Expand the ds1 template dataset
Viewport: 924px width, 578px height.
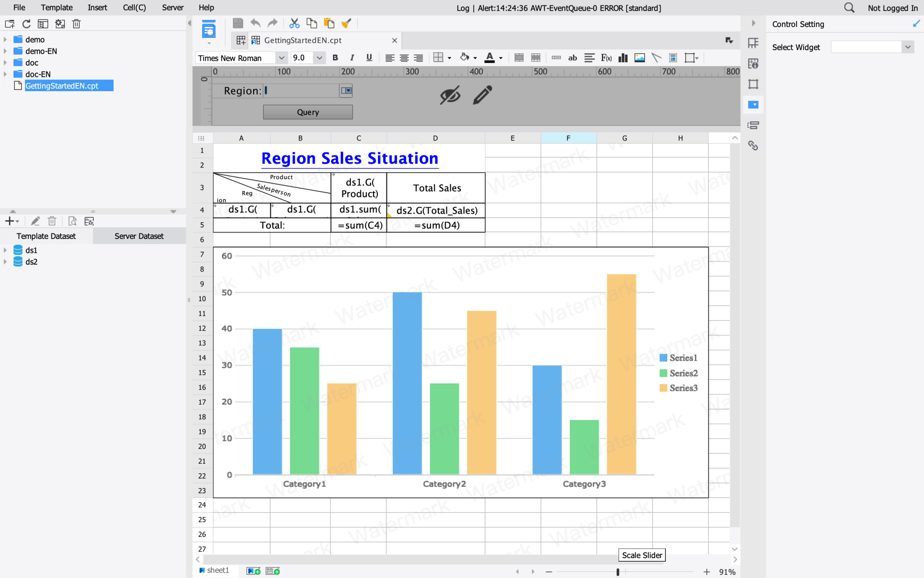(x=5, y=250)
